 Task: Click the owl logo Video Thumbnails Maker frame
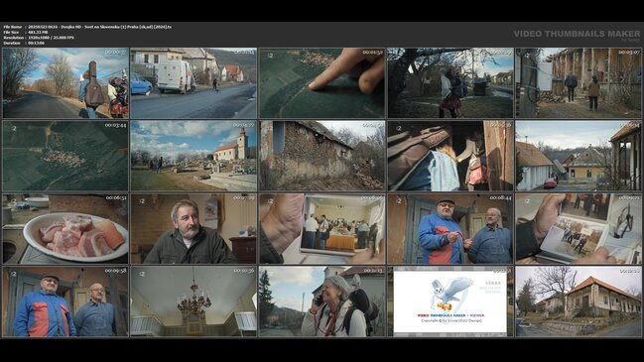click(451, 302)
